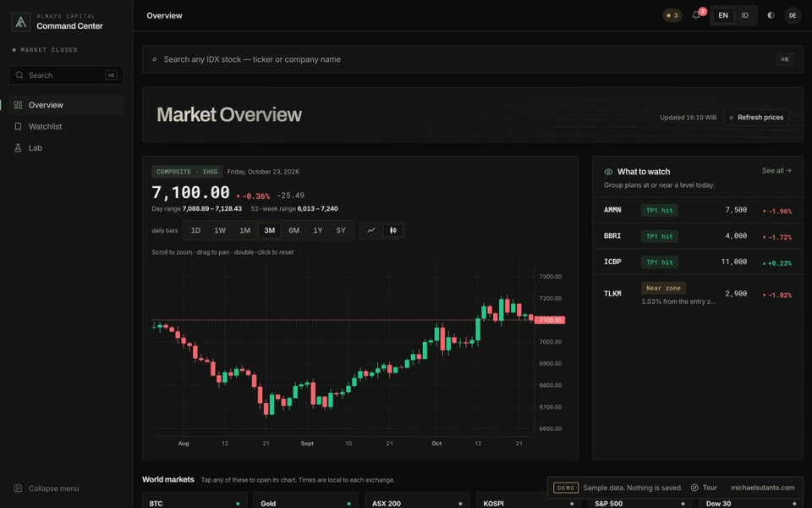The image size is (812, 508).
Task: Open the BTC world market card
Action: click(x=195, y=500)
